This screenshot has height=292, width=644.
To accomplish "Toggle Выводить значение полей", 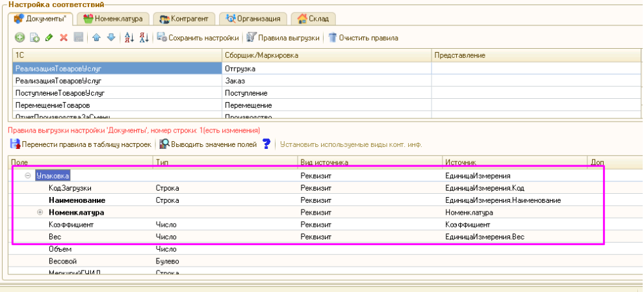I will click(208, 144).
